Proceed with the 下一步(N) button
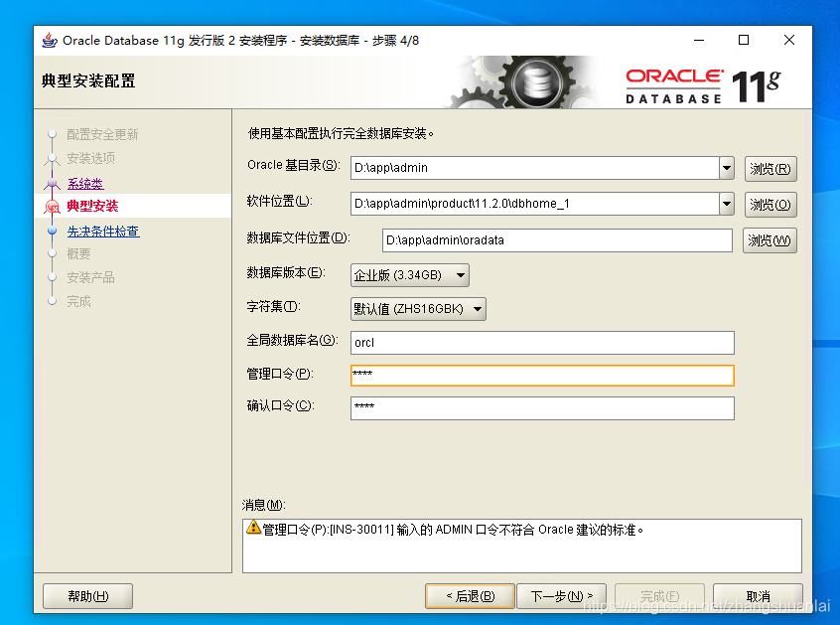This screenshot has width=840, height=625. pos(561,596)
